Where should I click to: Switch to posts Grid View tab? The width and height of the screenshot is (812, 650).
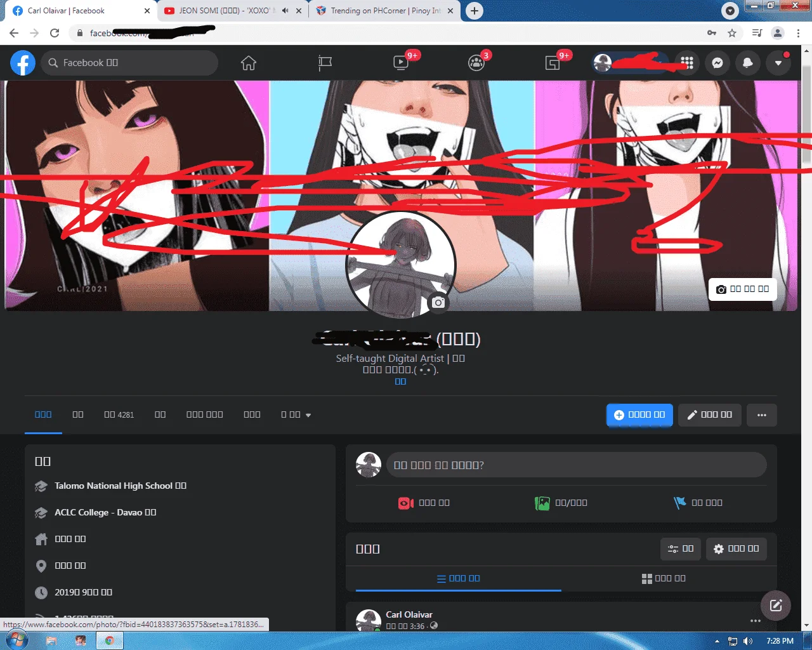click(664, 578)
